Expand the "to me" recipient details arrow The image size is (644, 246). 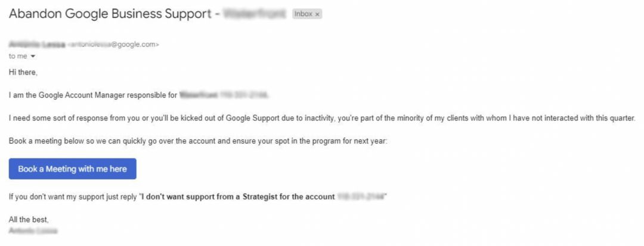(x=33, y=57)
